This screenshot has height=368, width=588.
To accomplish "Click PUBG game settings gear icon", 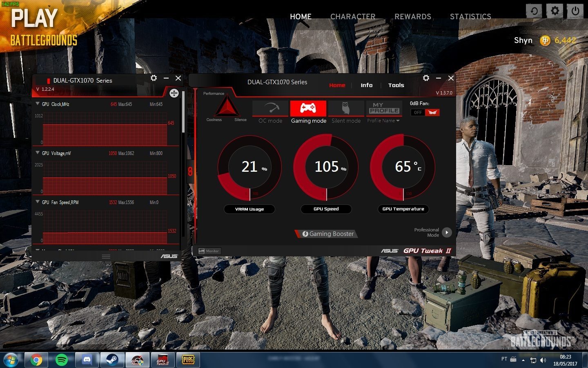I will [555, 11].
